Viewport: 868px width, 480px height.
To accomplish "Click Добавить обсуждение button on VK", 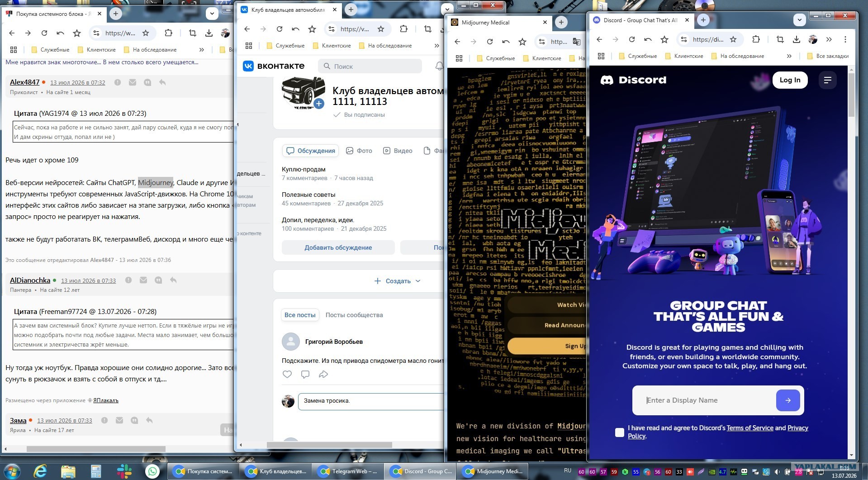I will click(338, 247).
